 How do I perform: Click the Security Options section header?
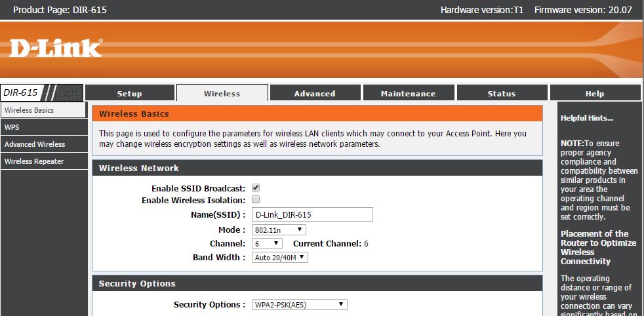[317, 284]
